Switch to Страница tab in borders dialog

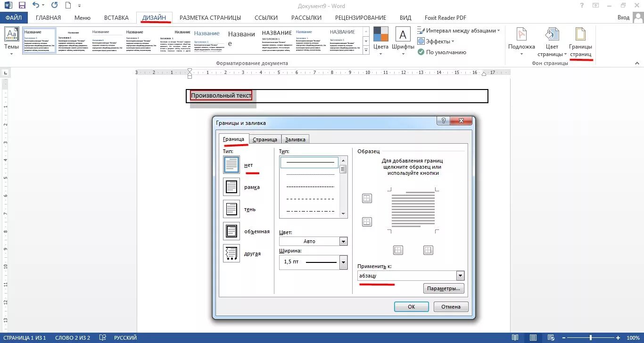click(265, 139)
